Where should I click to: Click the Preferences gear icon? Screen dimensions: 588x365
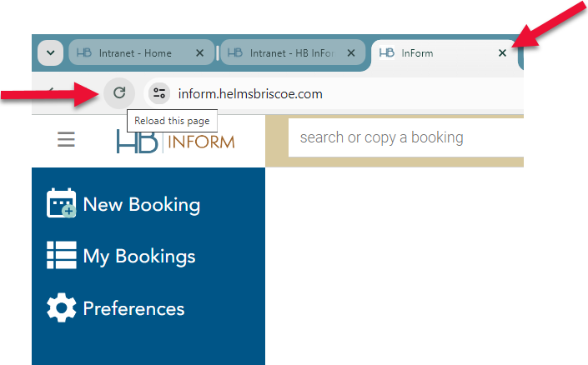tap(61, 308)
